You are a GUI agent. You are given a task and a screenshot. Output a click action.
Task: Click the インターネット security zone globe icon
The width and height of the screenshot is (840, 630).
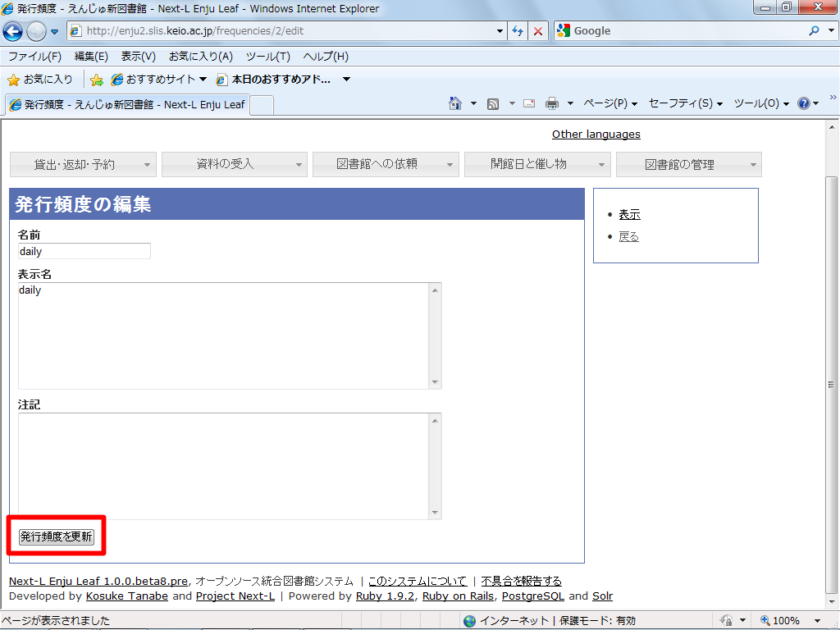(470, 621)
